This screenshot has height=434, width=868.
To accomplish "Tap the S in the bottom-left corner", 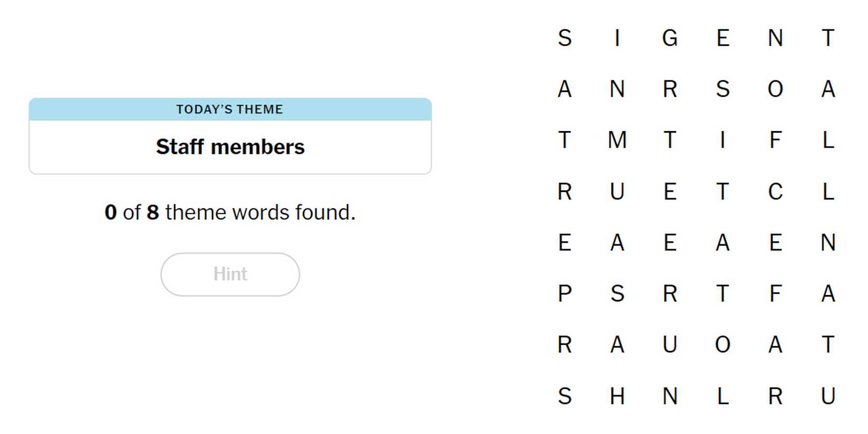I will 564,396.
